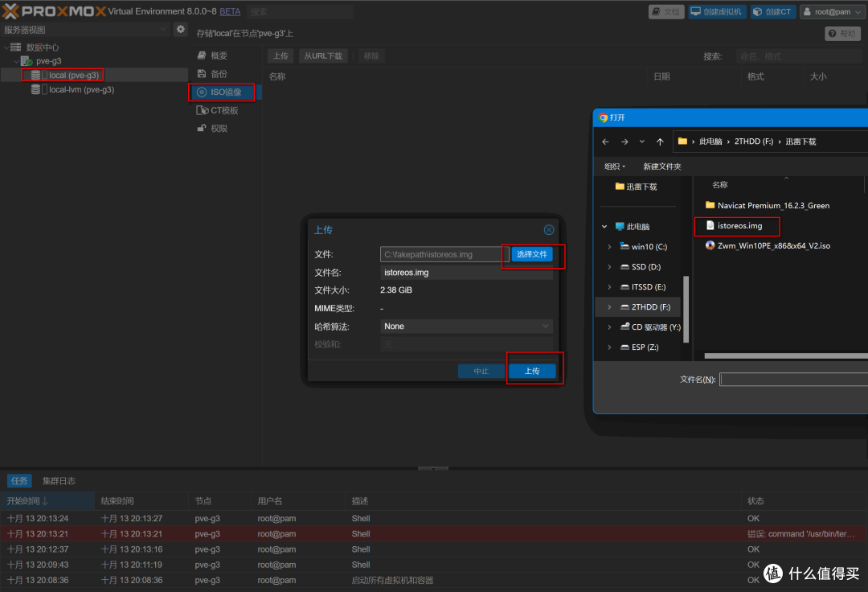Open the Navicat Premium folder
Screen dimensions: 868x592
pyautogui.click(x=768, y=205)
